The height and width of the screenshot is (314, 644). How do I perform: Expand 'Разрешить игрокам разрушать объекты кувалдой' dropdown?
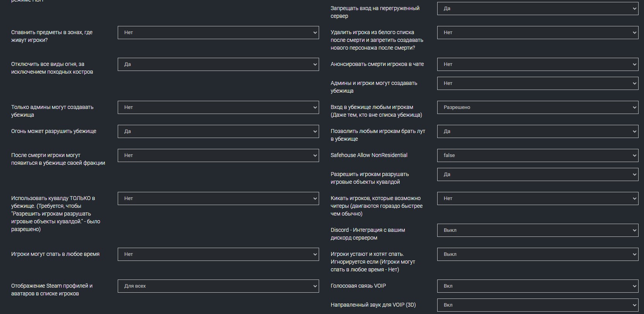(538, 174)
